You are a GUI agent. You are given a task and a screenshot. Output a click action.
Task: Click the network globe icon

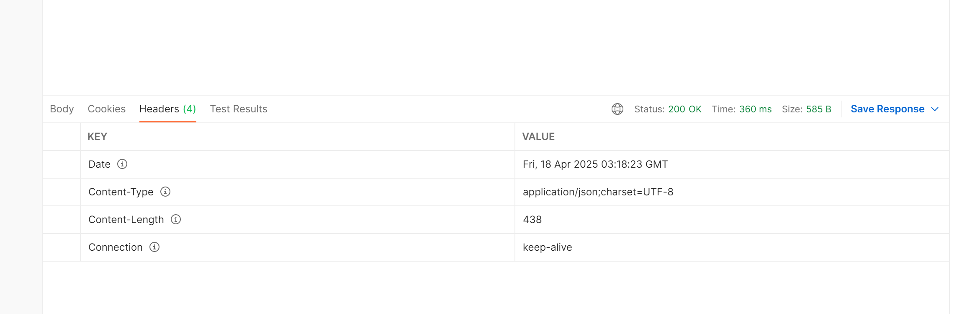[617, 109]
